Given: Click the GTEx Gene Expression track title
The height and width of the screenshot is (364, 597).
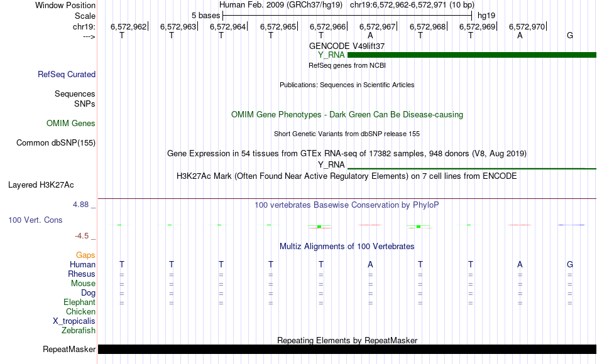Looking at the screenshot, I should (347, 154).
